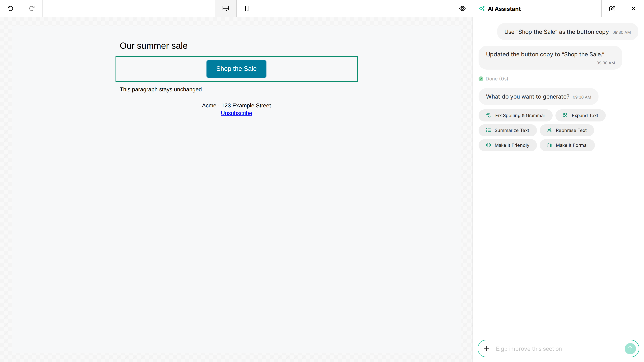The width and height of the screenshot is (644, 362).
Task: Click the Fix Spelling & Grammar chip
Action: click(x=515, y=115)
